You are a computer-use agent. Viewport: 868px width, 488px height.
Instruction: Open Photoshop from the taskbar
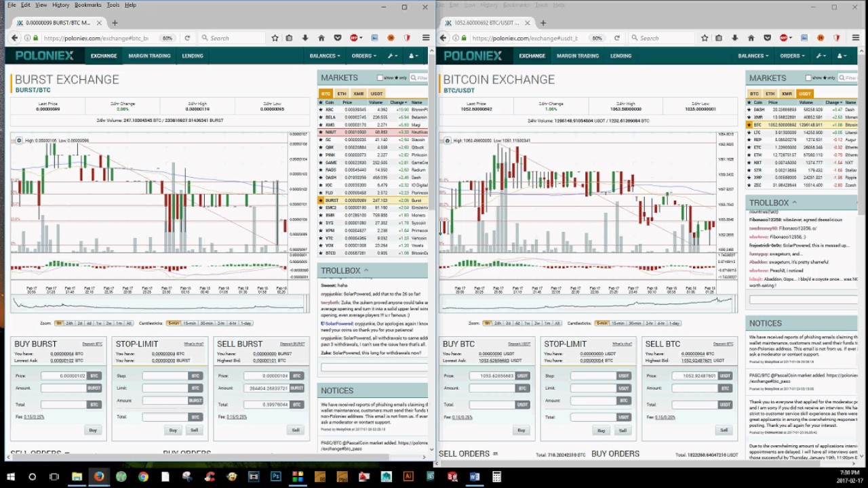point(275,476)
